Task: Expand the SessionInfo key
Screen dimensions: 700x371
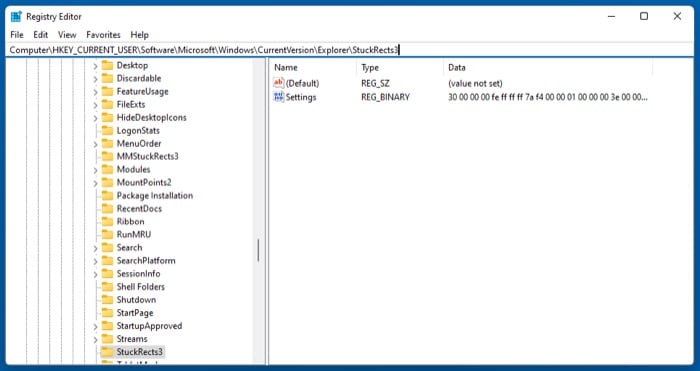Action: pos(95,274)
